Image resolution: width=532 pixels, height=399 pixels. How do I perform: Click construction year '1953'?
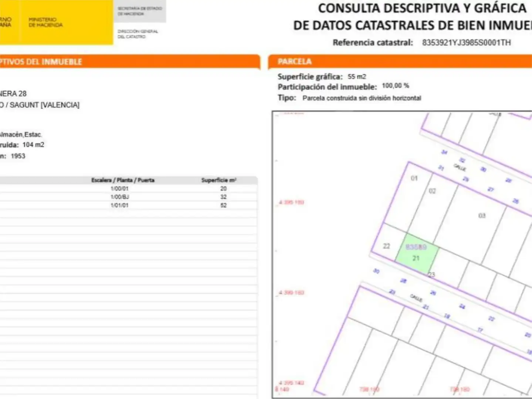[18, 156]
